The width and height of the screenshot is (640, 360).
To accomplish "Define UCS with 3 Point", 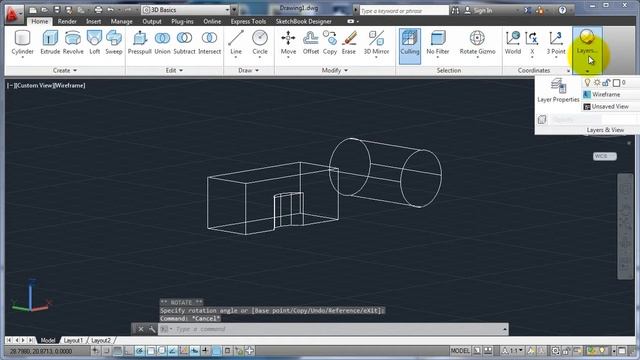I will (556, 43).
